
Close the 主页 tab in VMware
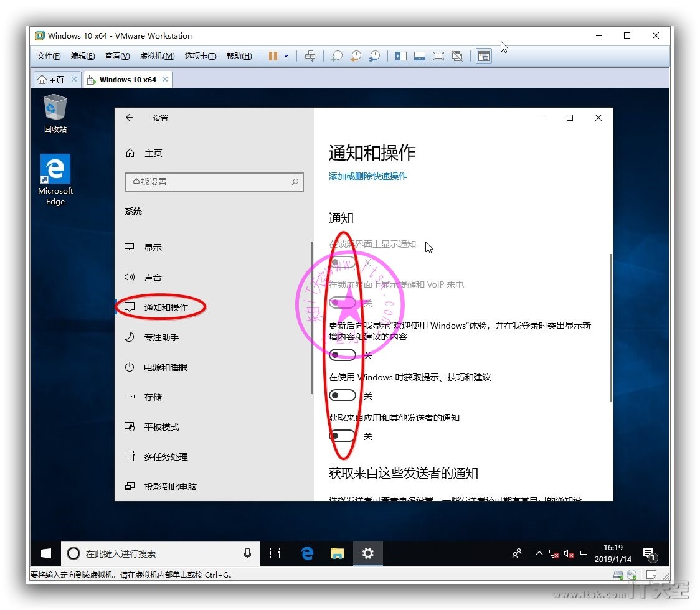[x=74, y=79]
